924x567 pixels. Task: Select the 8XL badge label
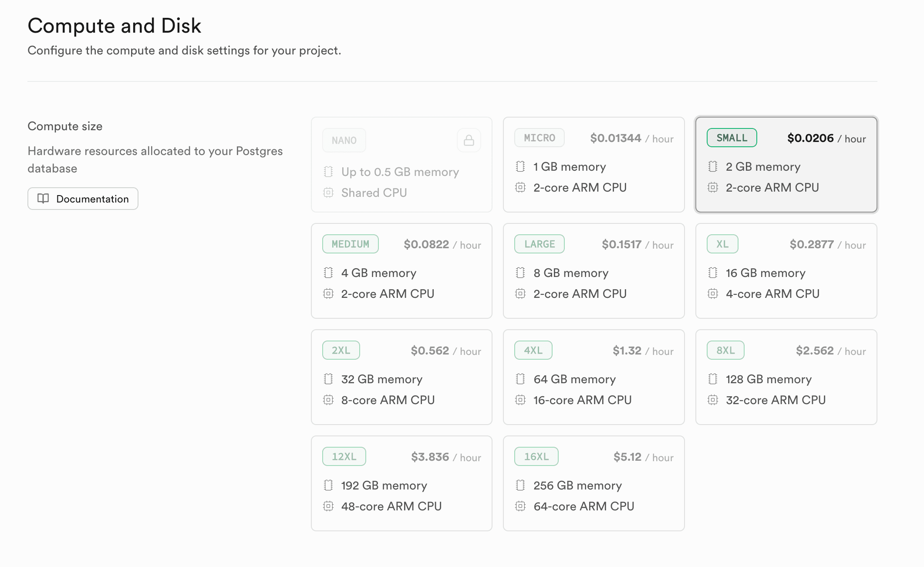coord(725,350)
